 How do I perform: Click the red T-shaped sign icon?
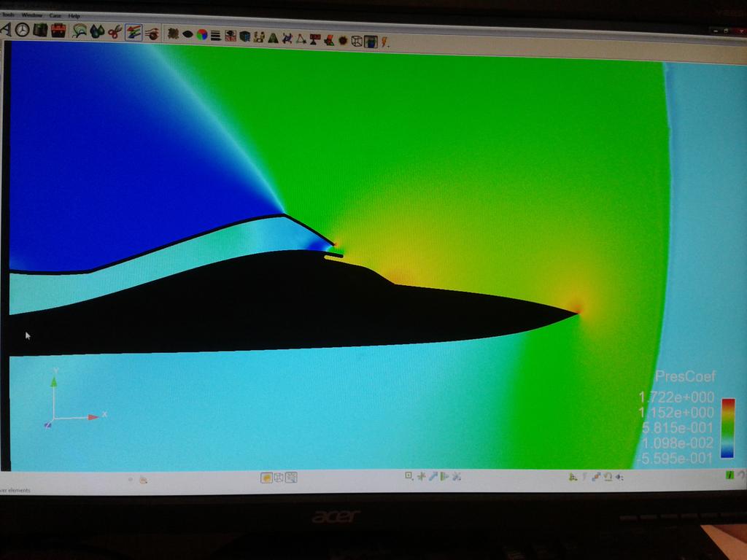point(315,39)
